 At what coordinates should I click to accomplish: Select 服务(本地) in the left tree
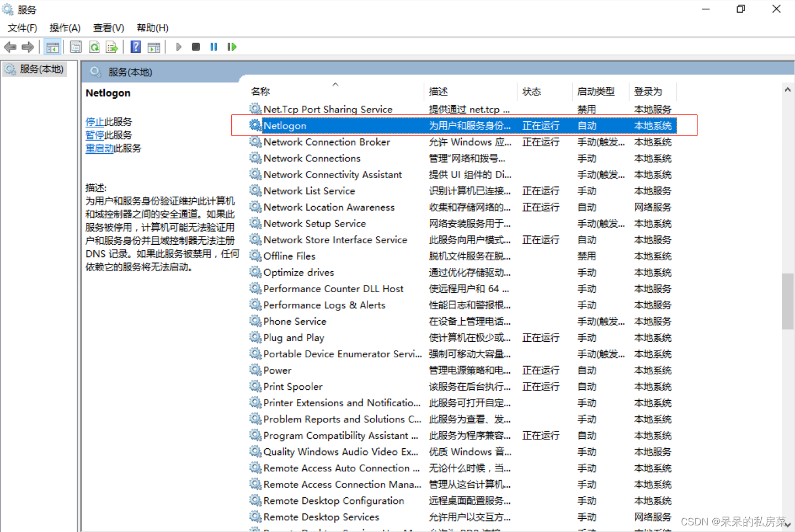(34, 69)
